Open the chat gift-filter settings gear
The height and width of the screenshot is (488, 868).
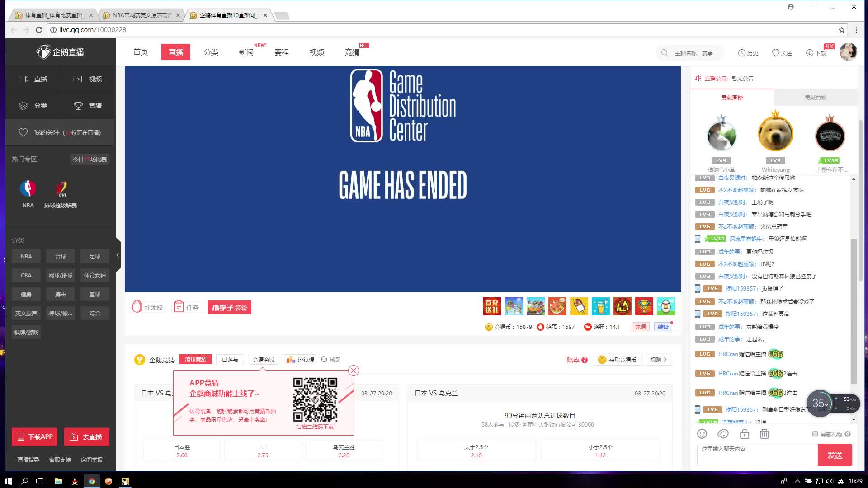[848, 434]
